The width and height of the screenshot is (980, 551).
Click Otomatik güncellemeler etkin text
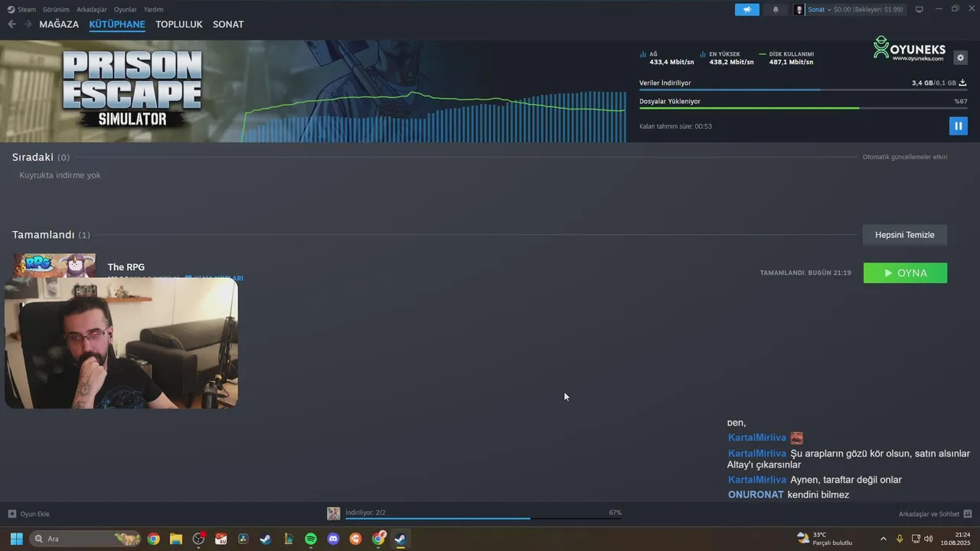click(x=905, y=157)
